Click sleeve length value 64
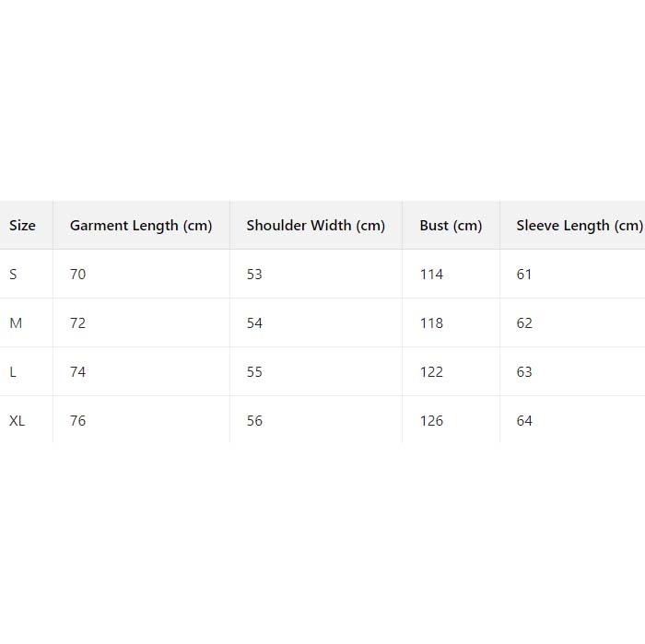This screenshot has height=644, width=645. (x=524, y=421)
